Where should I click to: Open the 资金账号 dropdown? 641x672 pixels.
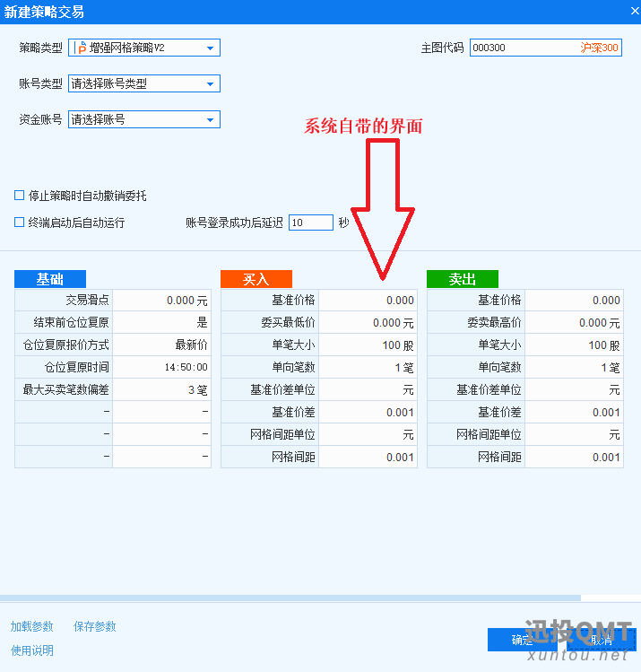pyautogui.click(x=144, y=119)
